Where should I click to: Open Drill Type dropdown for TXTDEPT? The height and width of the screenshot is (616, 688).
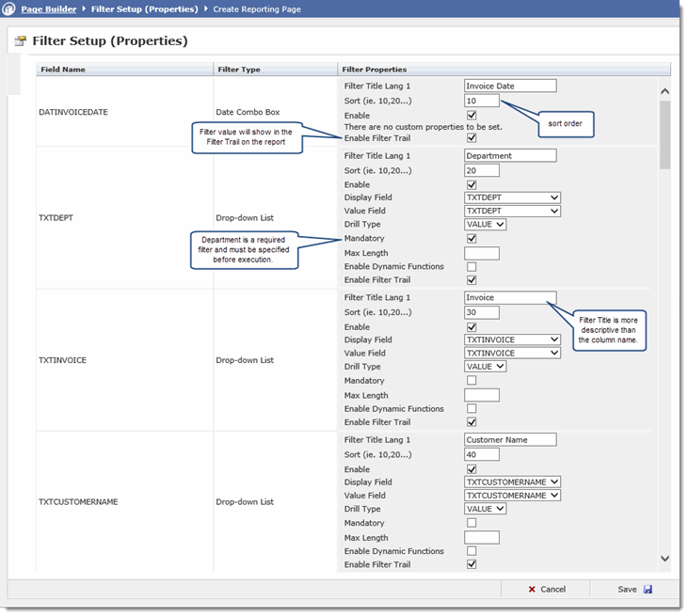485,225
